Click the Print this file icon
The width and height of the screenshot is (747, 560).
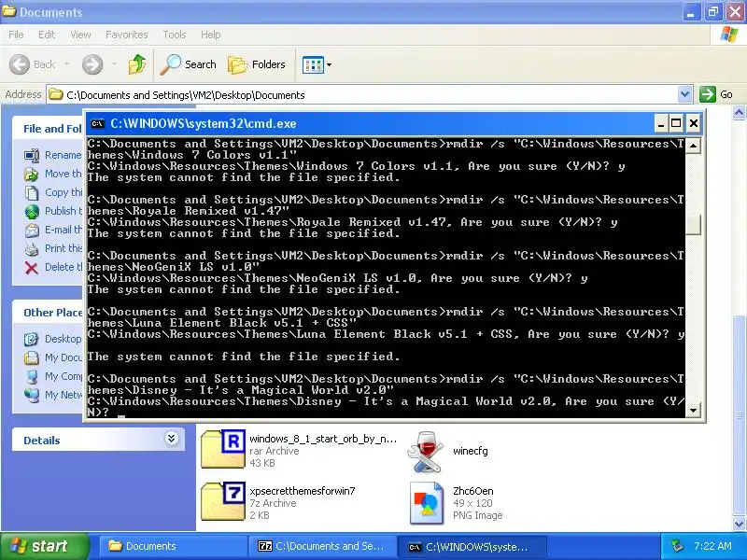tap(32, 248)
